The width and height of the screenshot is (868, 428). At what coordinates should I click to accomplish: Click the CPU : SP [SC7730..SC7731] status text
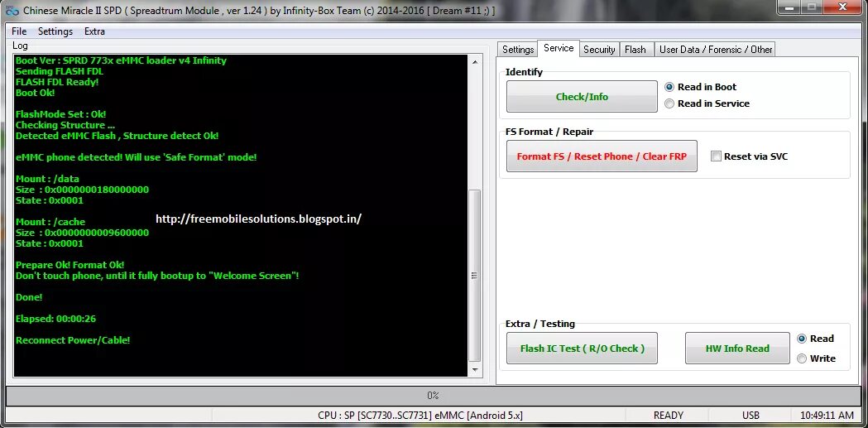click(x=420, y=416)
